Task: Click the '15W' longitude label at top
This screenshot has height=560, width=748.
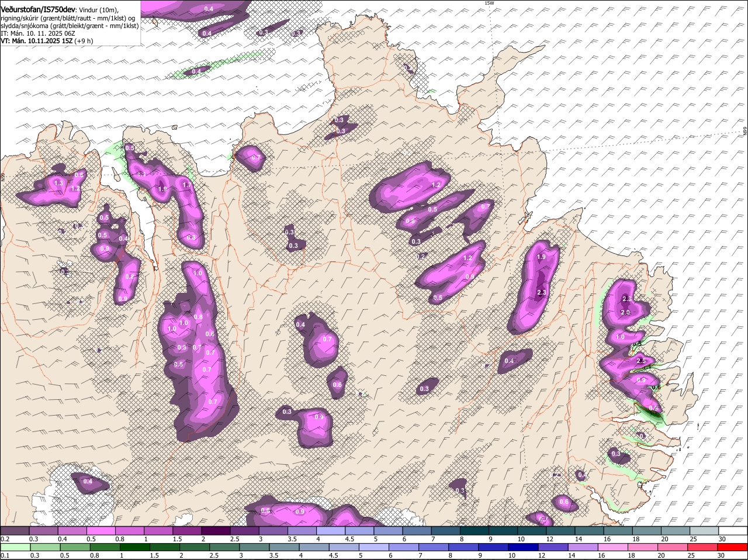Action: pyautogui.click(x=489, y=3)
